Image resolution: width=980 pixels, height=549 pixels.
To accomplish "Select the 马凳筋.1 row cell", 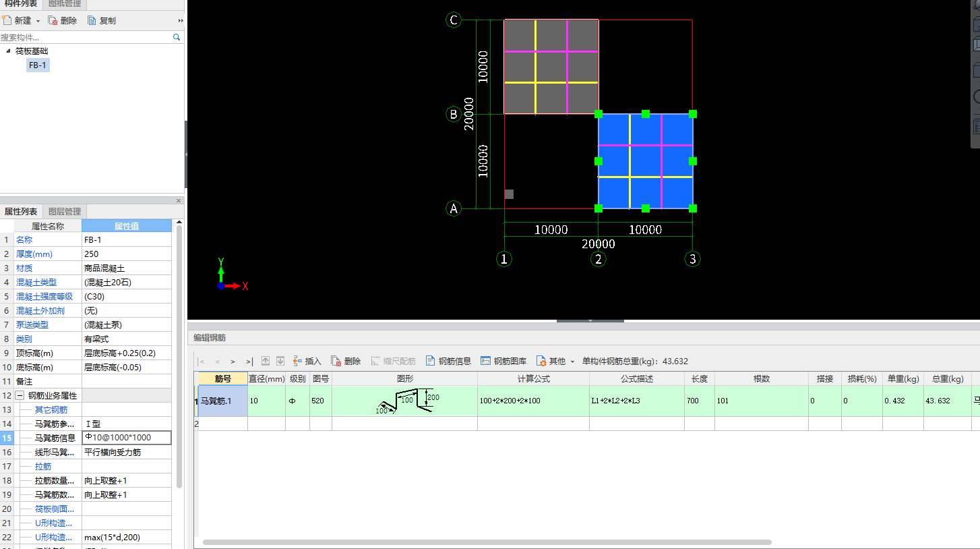I will pos(223,401).
